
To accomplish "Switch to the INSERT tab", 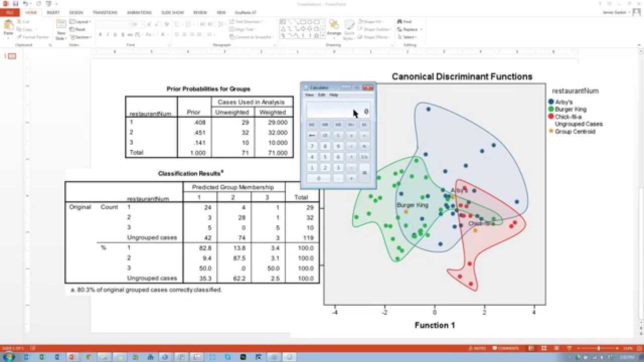I will 53,12.
